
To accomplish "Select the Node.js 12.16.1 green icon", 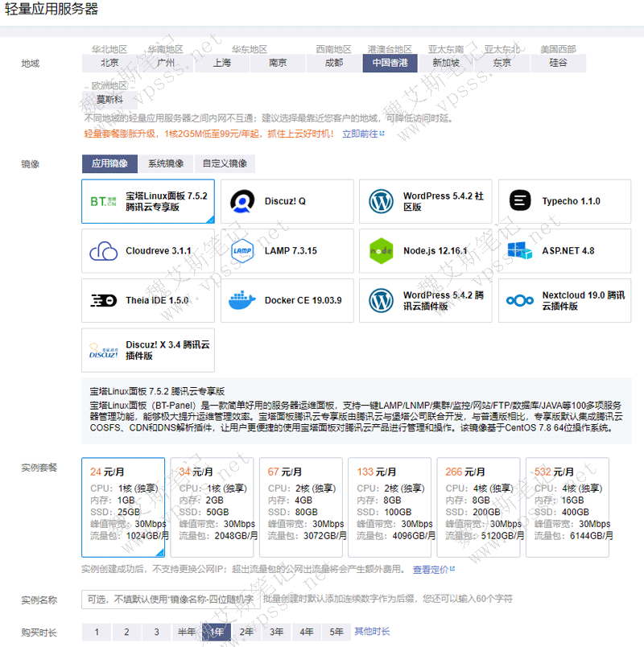I will (x=381, y=251).
